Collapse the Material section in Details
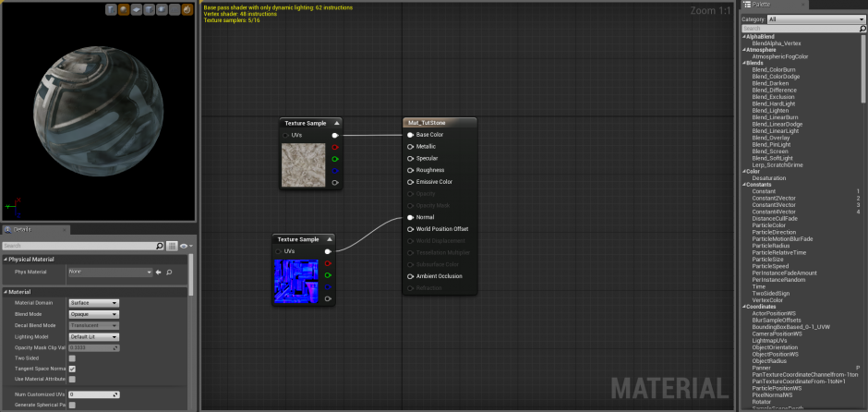The width and height of the screenshot is (868, 412). click(6, 292)
